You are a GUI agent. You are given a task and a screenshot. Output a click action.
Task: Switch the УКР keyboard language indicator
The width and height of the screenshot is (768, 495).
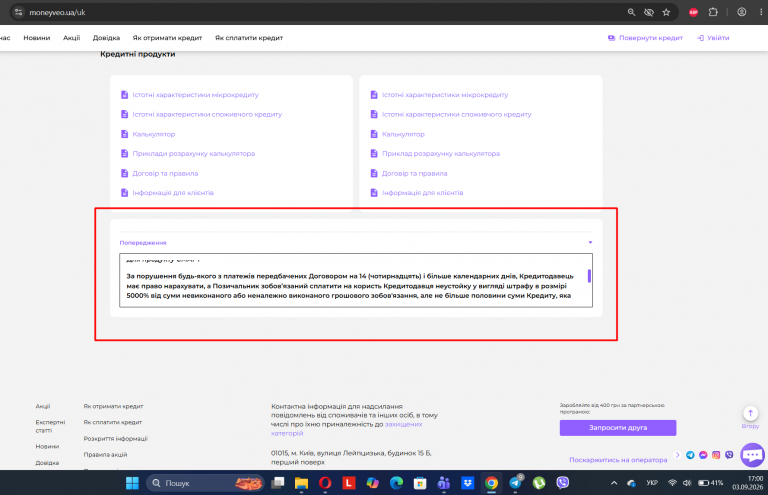pos(652,483)
